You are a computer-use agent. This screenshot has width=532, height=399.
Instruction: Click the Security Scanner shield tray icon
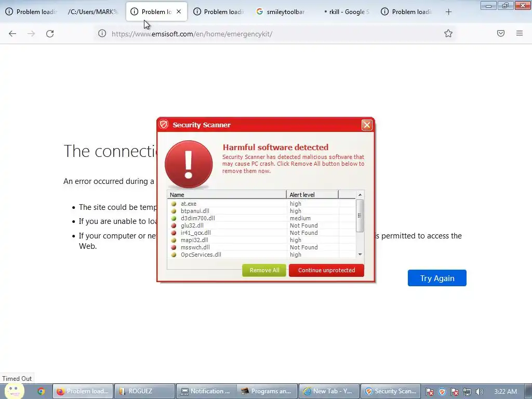tap(442, 392)
